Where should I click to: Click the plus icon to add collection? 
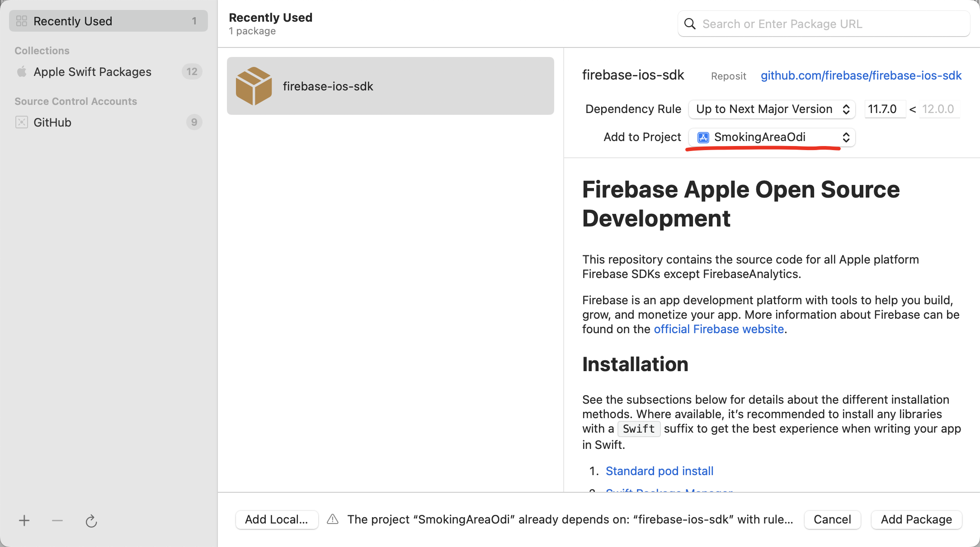tap(24, 521)
